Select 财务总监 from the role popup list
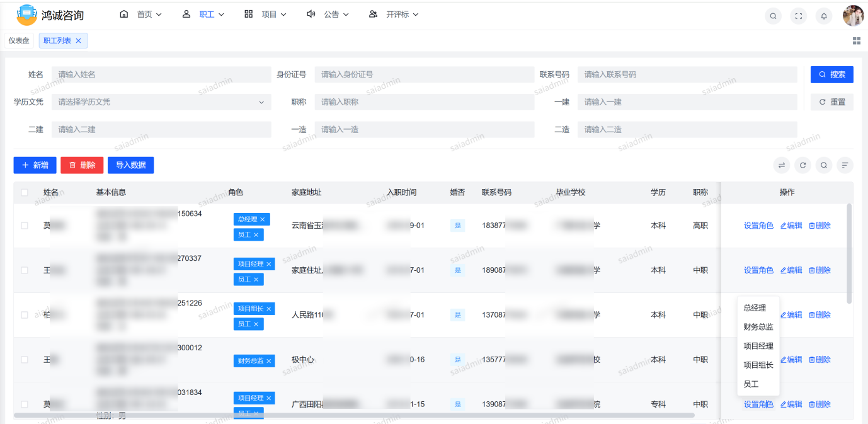 pos(758,326)
